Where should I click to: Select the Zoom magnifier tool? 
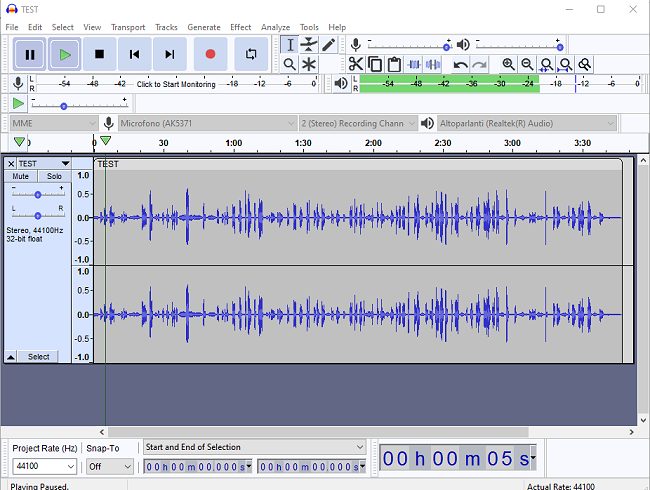click(x=290, y=64)
